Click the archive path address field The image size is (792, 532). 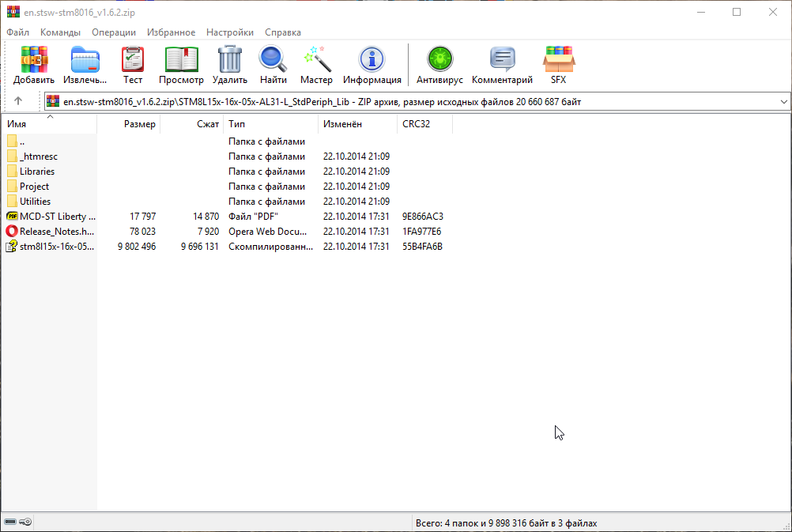coord(417,101)
